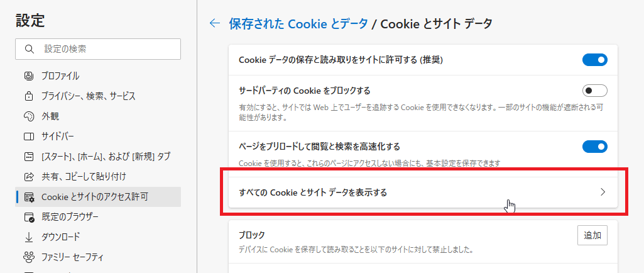Click the Sidebar panel icon
Viewport: 644px width, 273px height.
(28, 136)
